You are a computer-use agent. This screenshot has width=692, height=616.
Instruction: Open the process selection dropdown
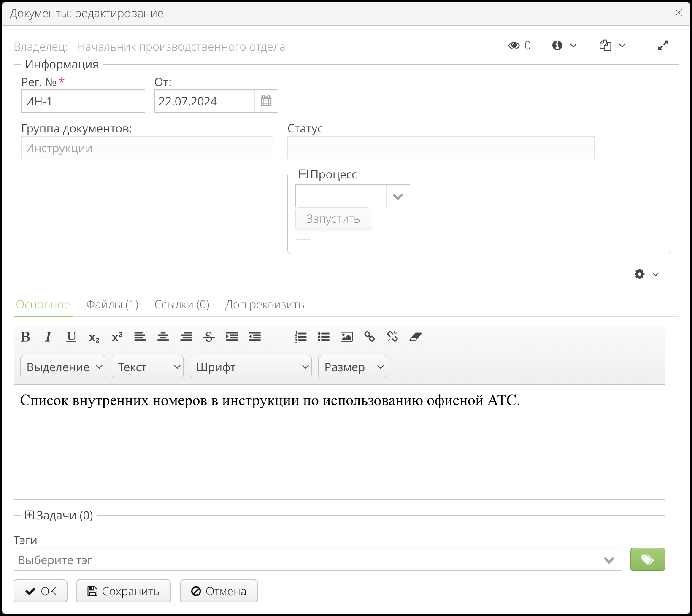click(397, 196)
